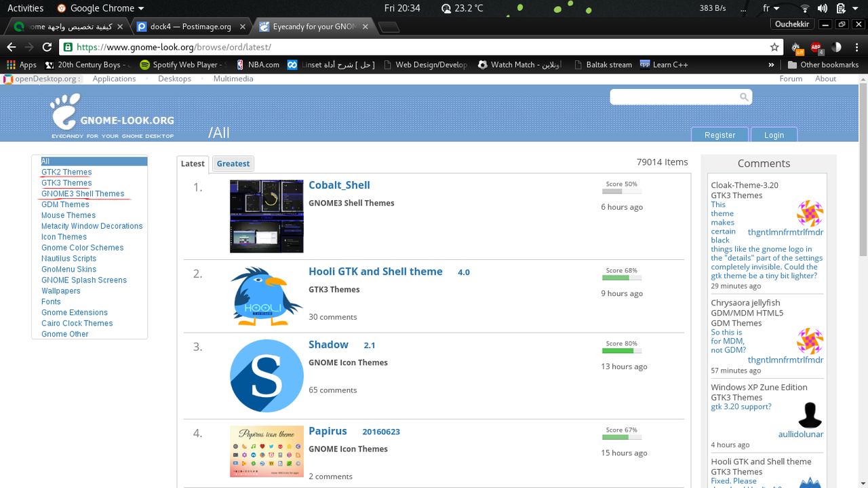Screen dimensions: 868x488
Task: Expand the Google Chrome app menu
Action: click(x=102, y=8)
